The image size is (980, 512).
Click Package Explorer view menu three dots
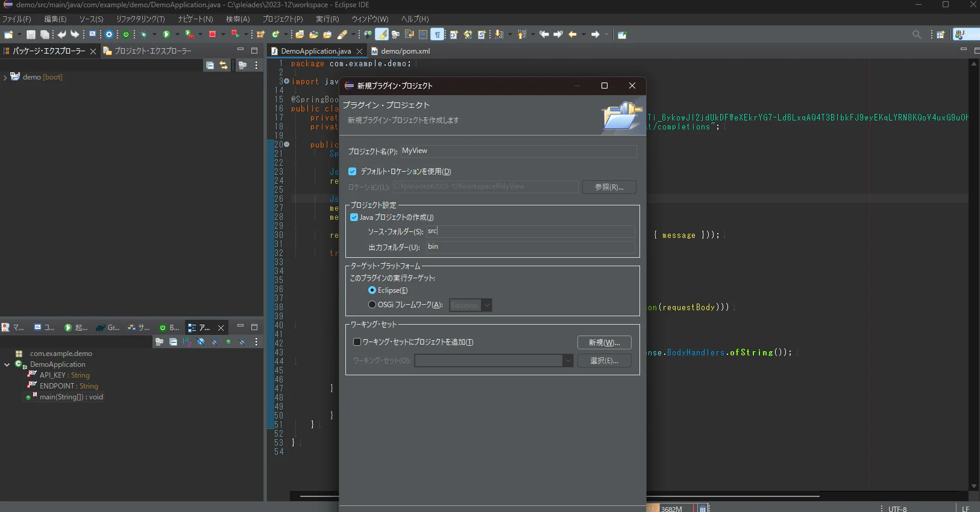click(256, 65)
